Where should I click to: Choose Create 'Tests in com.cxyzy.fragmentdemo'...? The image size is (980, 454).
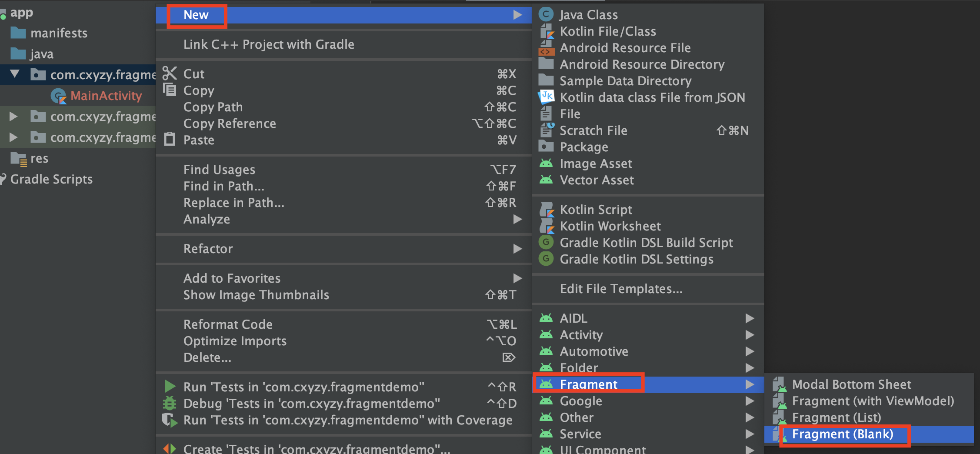pyautogui.click(x=343, y=449)
